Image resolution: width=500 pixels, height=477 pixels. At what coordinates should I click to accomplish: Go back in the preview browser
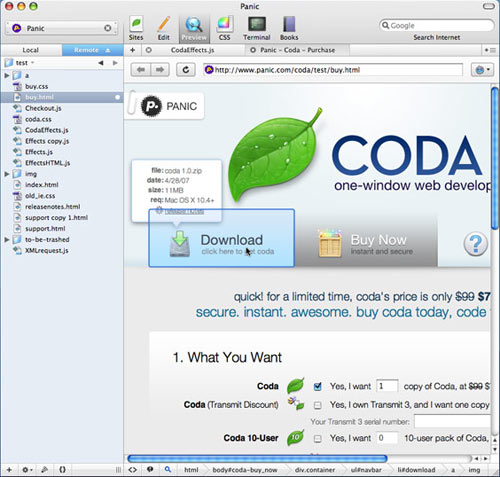pyautogui.click(x=140, y=70)
